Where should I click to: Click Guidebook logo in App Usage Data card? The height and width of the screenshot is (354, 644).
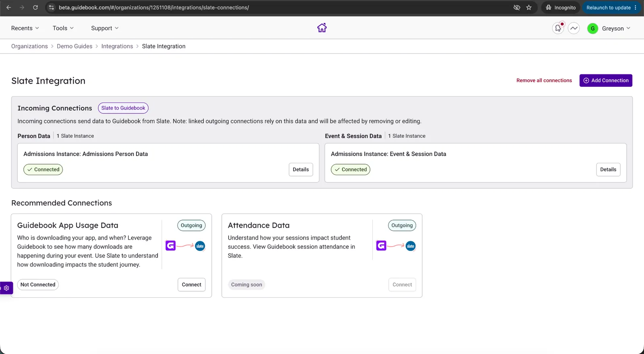(x=171, y=245)
